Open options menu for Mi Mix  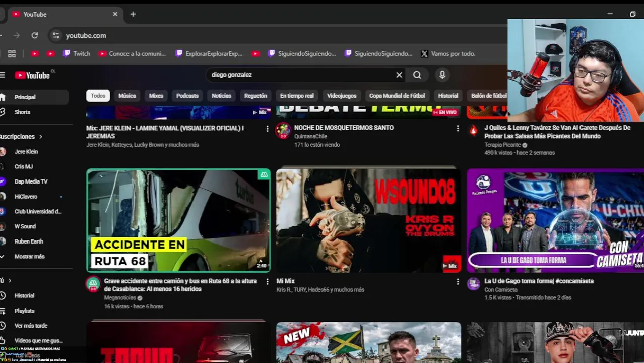coord(458,282)
